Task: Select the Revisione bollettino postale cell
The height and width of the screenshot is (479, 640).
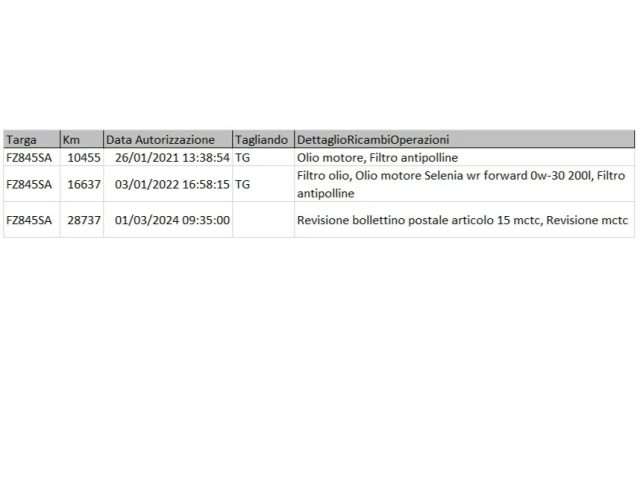Action: pyautogui.click(x=464, y=220)
